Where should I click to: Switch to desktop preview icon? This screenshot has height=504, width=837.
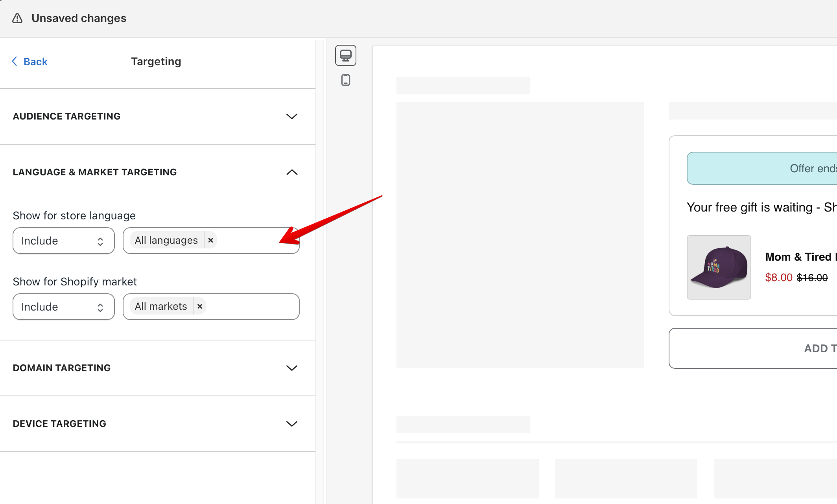(345, 55)
